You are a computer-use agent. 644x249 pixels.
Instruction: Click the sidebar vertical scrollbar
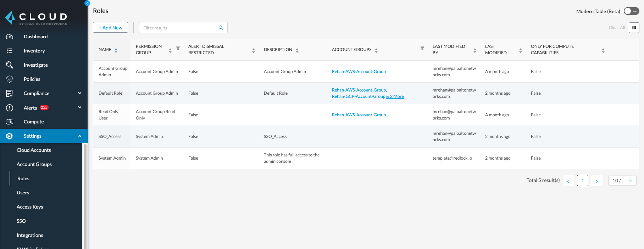pos(85,195)
